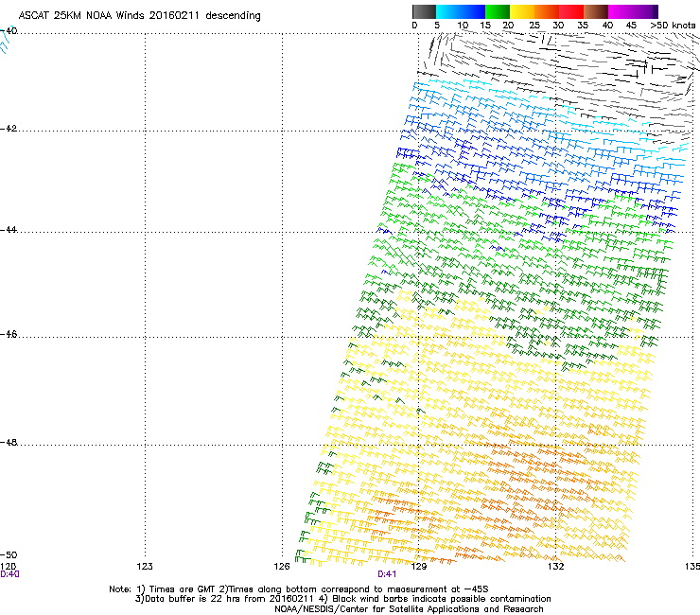Click the red 30-35 knots legend swatch

(571, 11)
